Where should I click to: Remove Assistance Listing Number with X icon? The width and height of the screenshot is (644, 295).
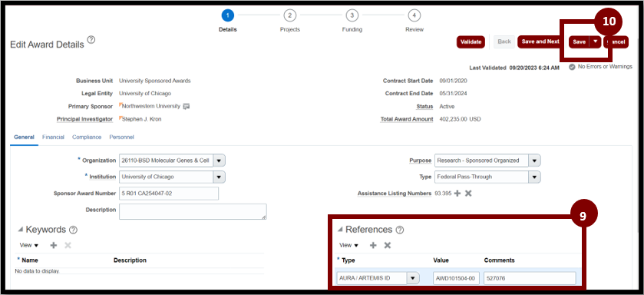(x=467, y=193)
